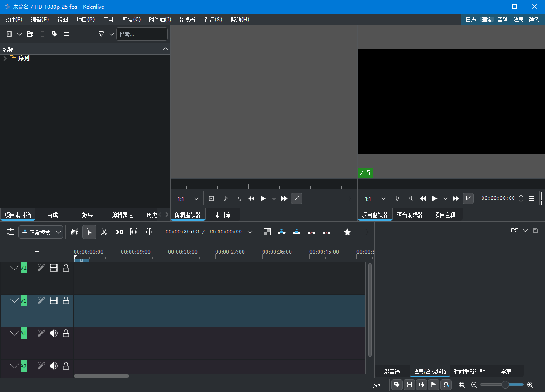545x392 pixels.
Task: Switch to the 颜色 workspace layout
Action: pyautogui.click(x=534, y=20)
